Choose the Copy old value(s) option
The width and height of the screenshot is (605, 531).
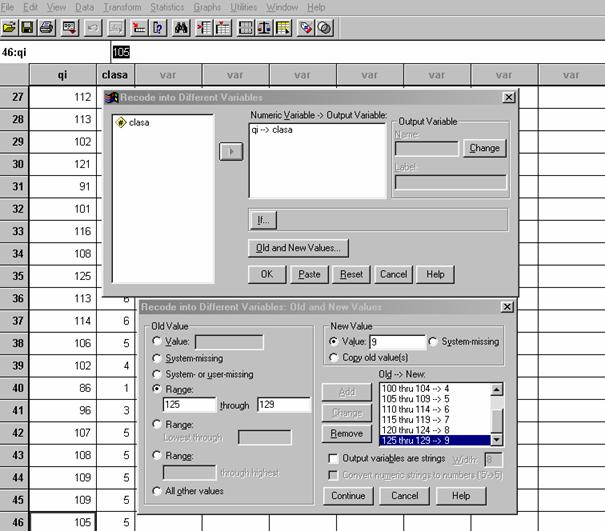coord(335,357)
